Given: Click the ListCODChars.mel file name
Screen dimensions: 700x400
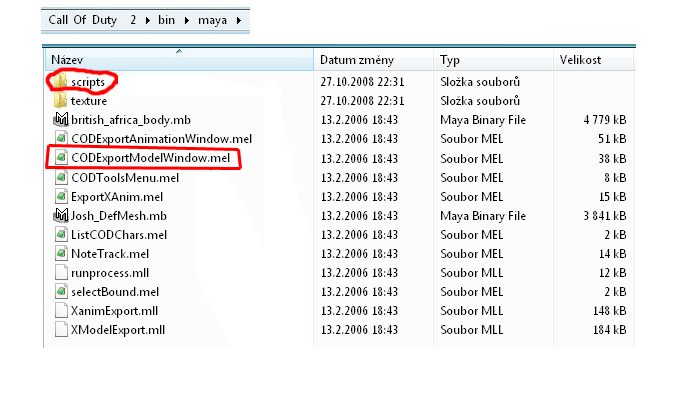Looking at the screenshot, I should click(x=119, y=235).
